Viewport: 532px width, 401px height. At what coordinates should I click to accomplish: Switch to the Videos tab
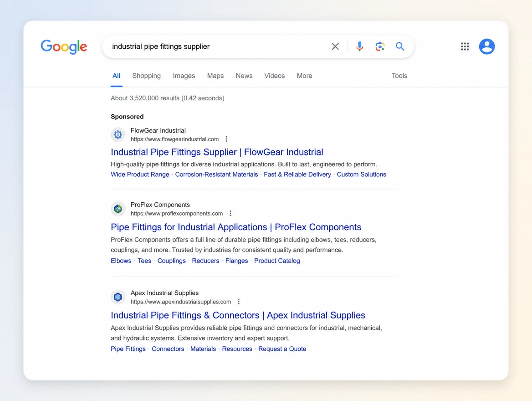[x=275, y=76]
